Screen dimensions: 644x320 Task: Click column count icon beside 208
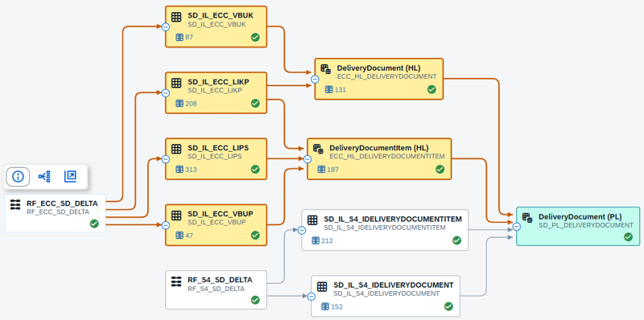pyautogui.click(x=180, y=104)
